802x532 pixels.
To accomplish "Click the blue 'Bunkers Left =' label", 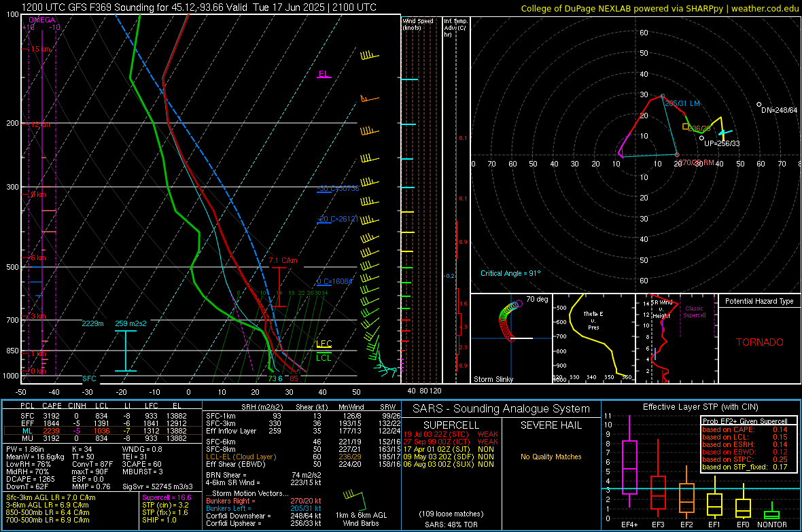I will (228, 508).
